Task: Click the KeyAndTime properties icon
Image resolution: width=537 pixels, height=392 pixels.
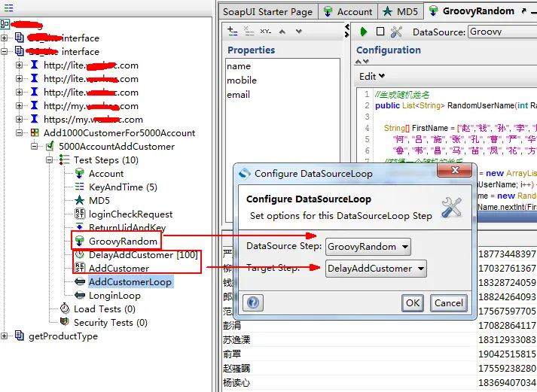Action: click(x=79, y=187)
